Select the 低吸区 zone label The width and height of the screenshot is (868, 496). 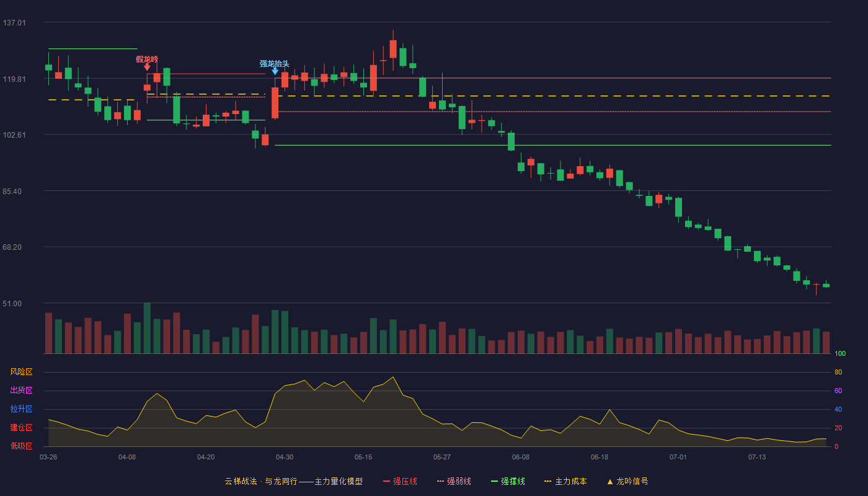pos(21,446)
